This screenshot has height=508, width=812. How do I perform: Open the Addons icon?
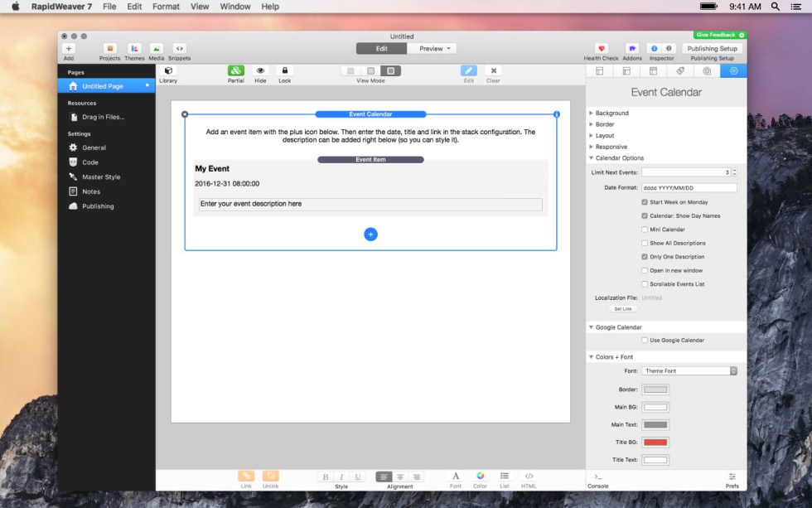point(631,49)
